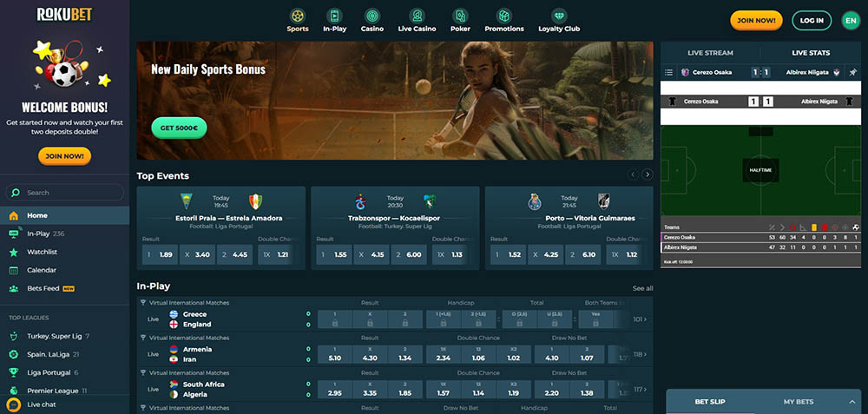Click See all in-play matches link
This screenshot has height=414, width=868.
642,288
